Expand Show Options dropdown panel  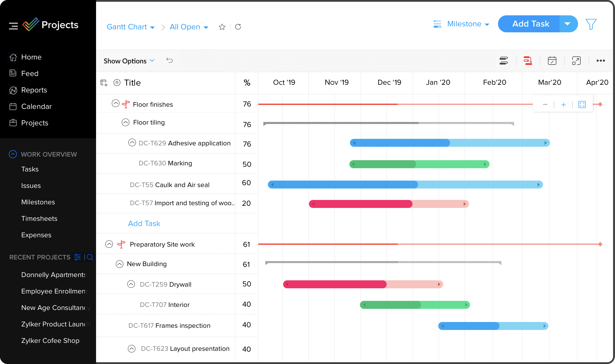(128, 60)
